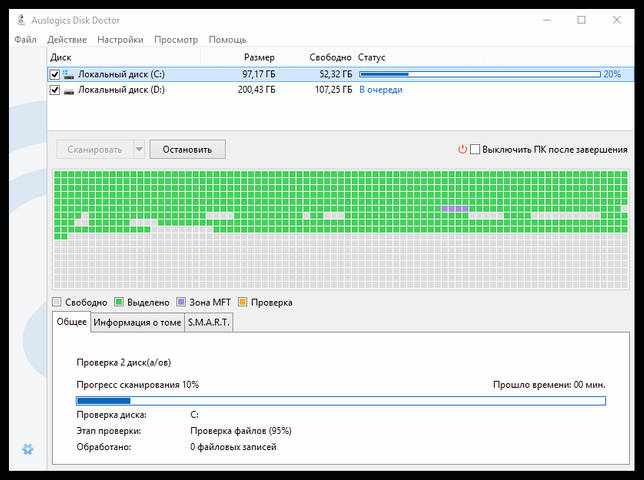644x480 pixels.
Task: Click the 107,25 ГБ free value
Action: tap(334, 90)
